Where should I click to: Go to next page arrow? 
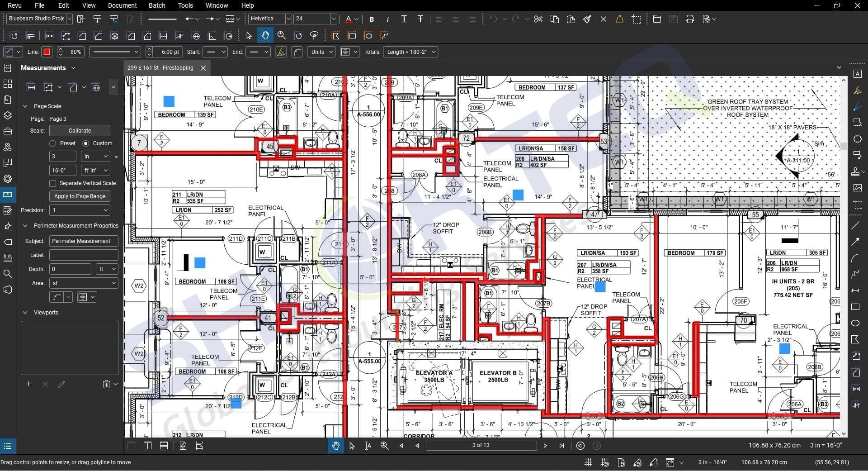point(545,446)
